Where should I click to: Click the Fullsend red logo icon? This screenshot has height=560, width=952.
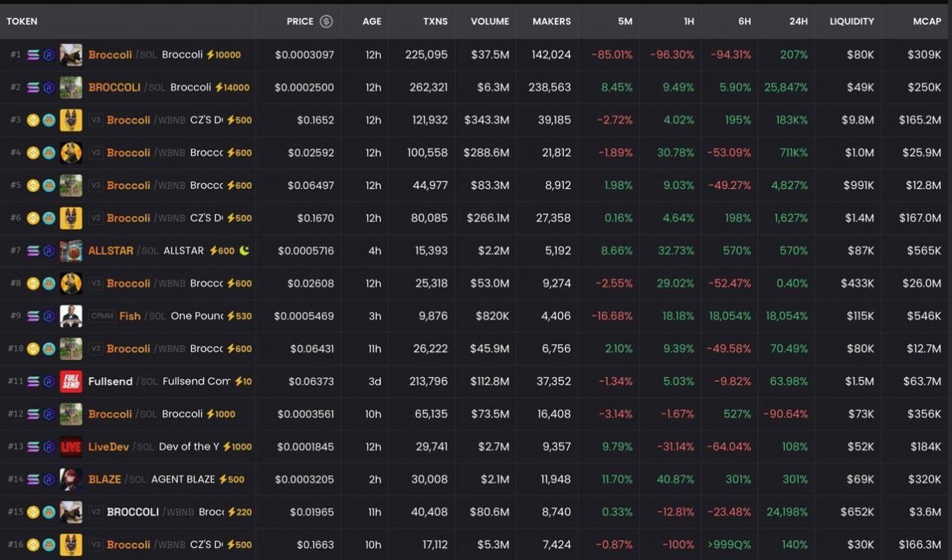[71, 382]
